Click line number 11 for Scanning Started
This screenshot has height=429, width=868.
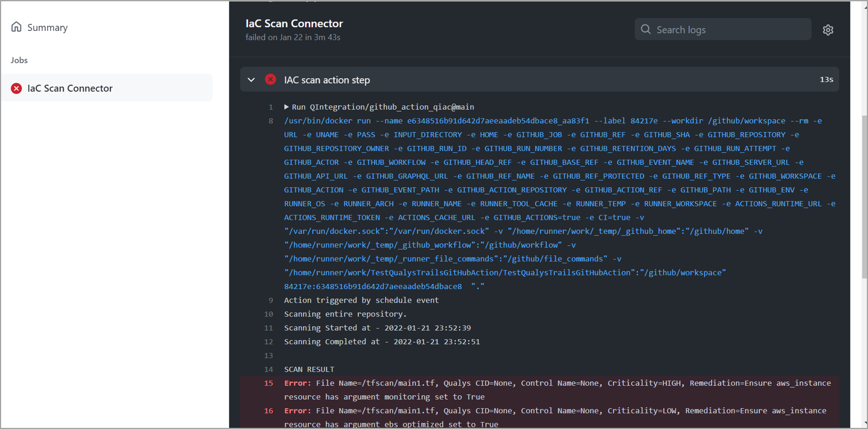point(268,328)
